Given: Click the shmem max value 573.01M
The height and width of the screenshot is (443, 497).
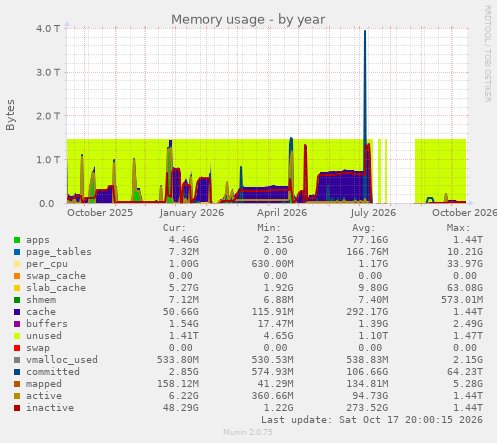Looking at the screenshot, I should coord(462,300).
